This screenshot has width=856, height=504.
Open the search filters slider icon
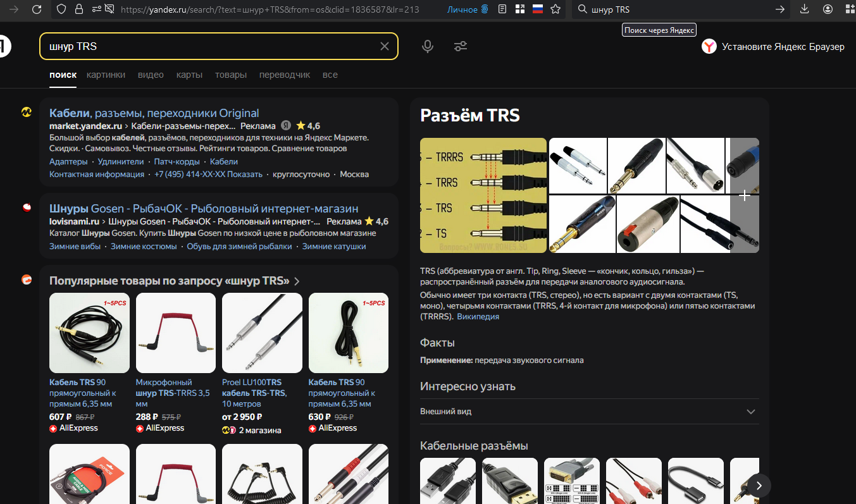pyautogui.click(x=461, y=46)
